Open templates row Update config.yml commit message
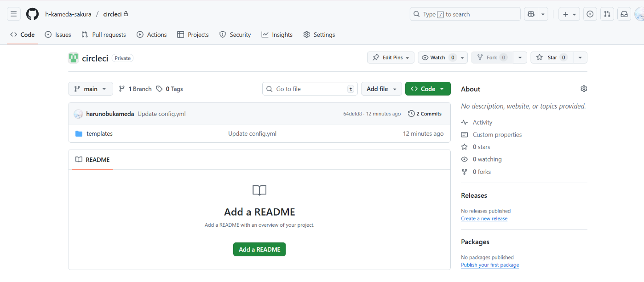The image size is (644, 282). coord(252,133)
